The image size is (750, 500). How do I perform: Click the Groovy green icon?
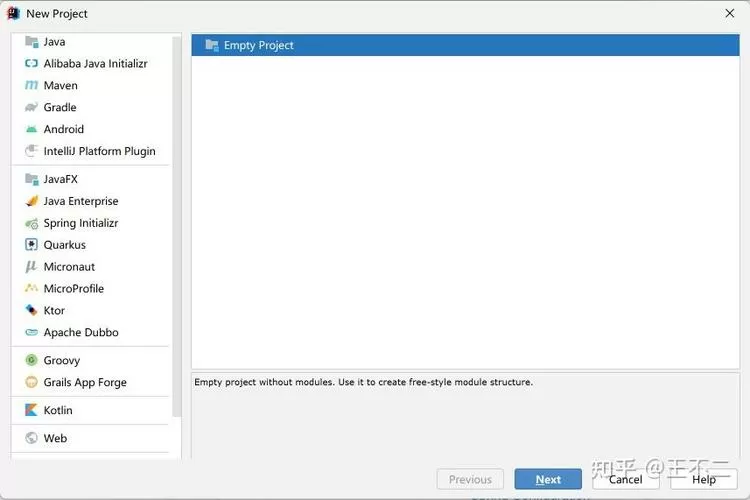32,360
